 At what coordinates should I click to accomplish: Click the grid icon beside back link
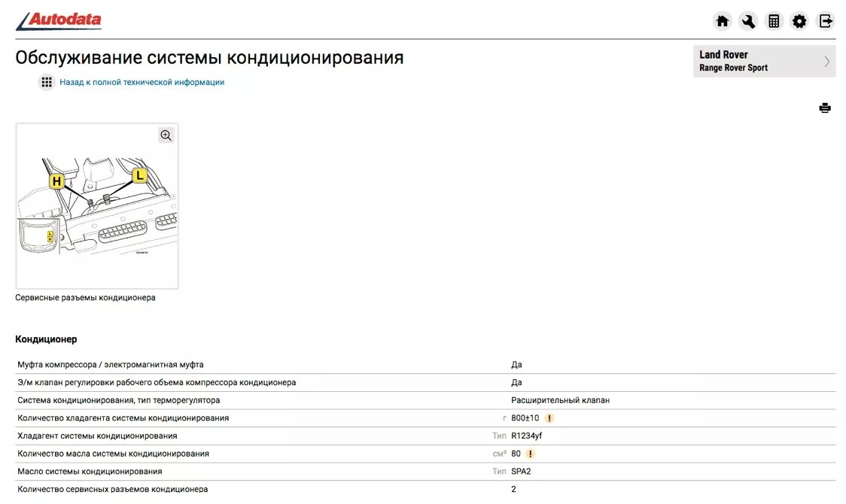click(47, 82)
